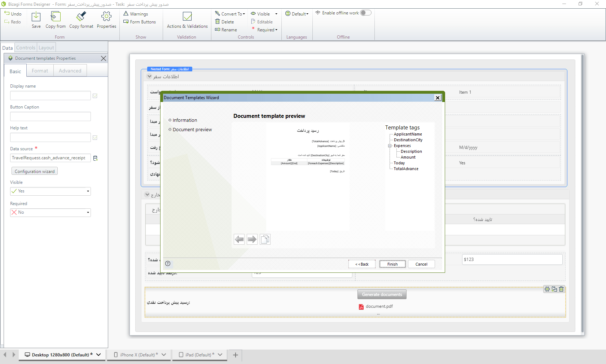The height and width of the screenshot is (364, 606).
Task: Click the document copy icon in preview
Action: click(x=265, y=239)
